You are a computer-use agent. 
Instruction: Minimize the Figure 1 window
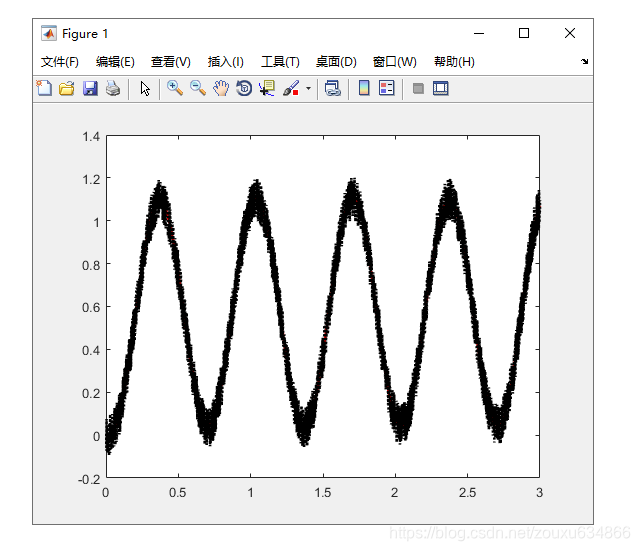click(x=479, y=33)
